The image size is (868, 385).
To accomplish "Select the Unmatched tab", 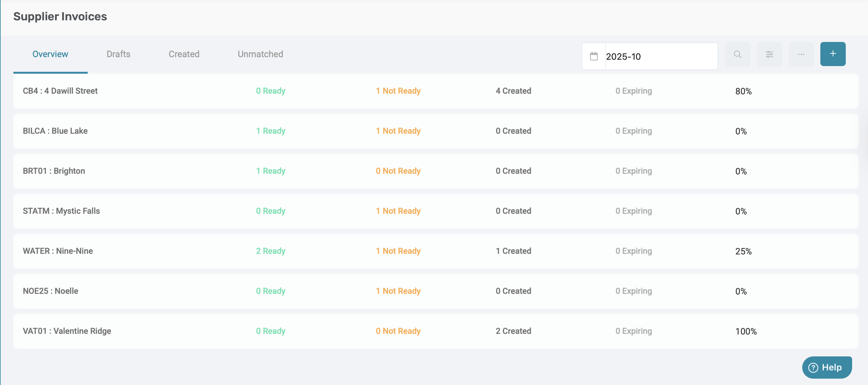I will pos(260,54).
